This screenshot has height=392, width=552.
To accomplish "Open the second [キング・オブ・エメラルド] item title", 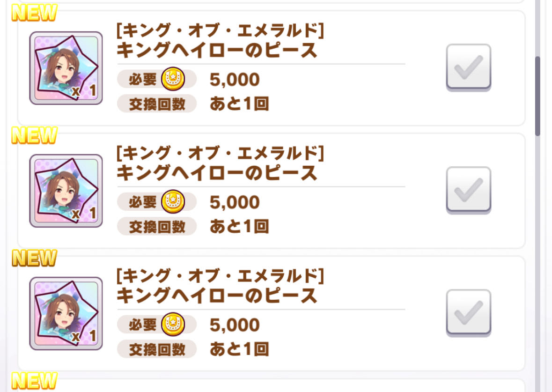I will click(220, 153).
